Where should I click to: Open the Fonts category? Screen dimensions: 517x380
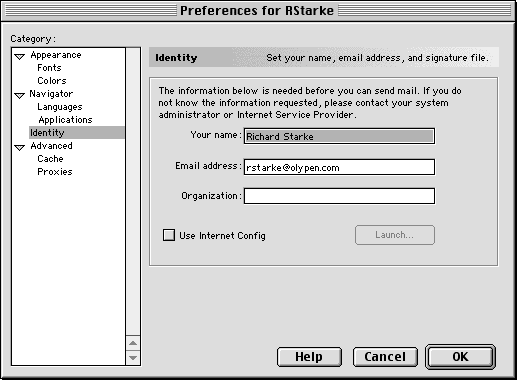[49, 68]
